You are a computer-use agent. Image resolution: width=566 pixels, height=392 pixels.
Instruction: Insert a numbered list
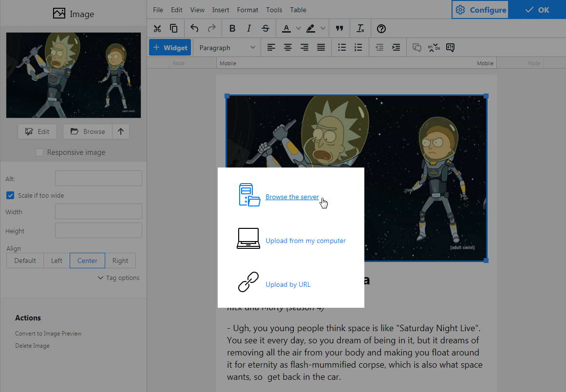click(358, 47)
